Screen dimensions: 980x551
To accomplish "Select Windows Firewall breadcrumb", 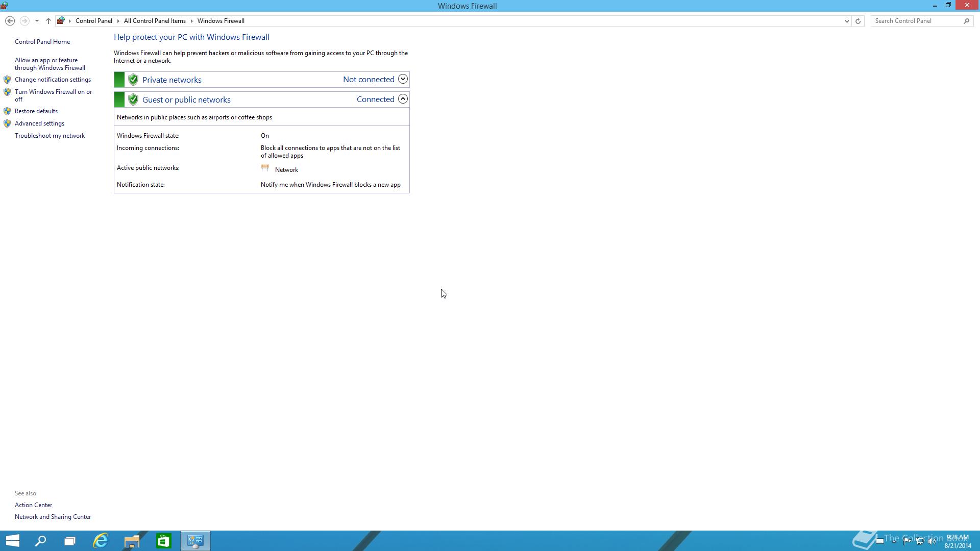I will [x=221, y=21].
